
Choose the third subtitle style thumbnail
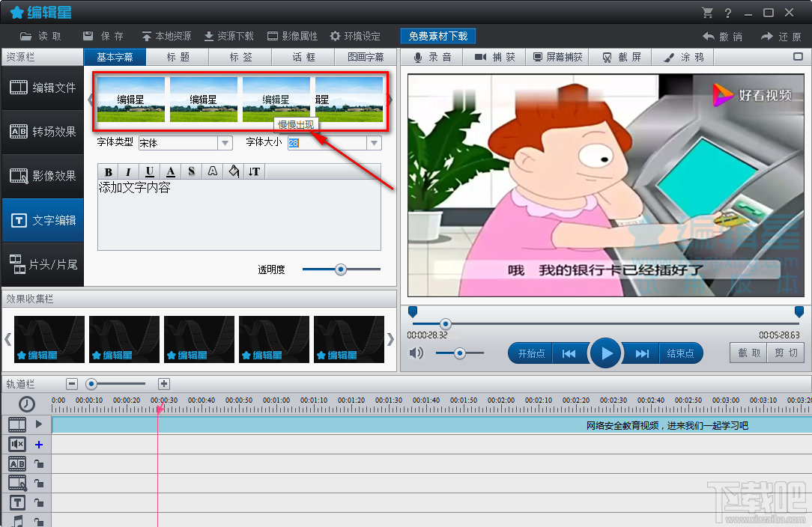tap(276, 100)
